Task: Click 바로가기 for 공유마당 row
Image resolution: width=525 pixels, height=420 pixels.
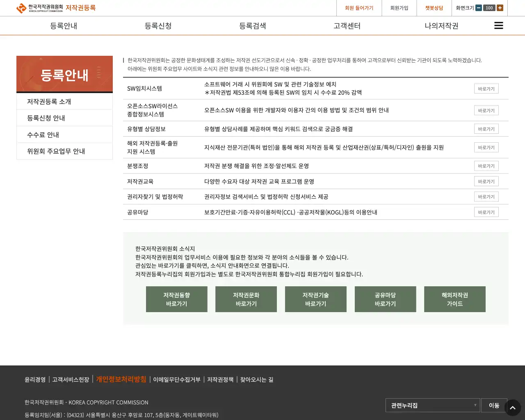Action: pos(486,212)
